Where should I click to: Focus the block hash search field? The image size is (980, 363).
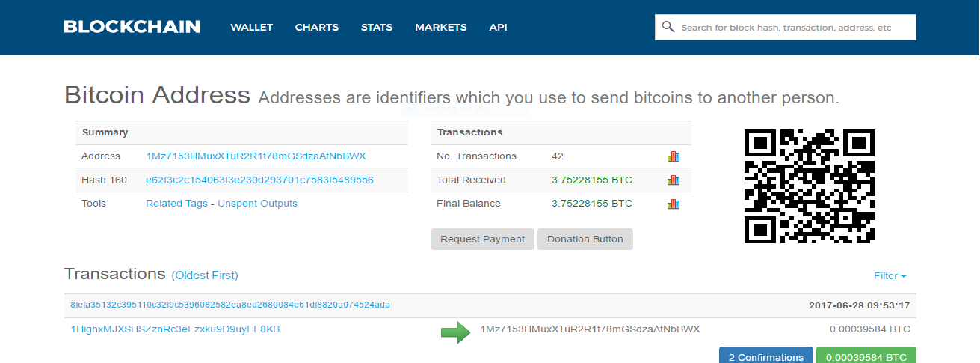(792, 28)
